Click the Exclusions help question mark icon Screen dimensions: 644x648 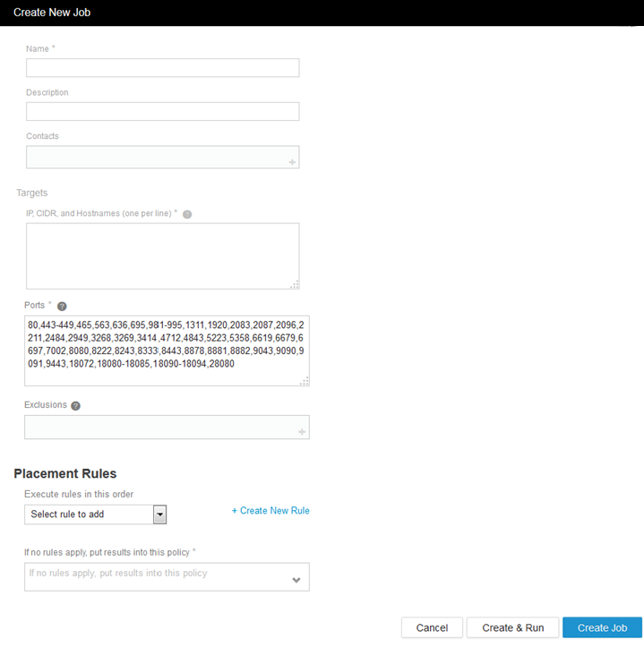tap(75, 406)
